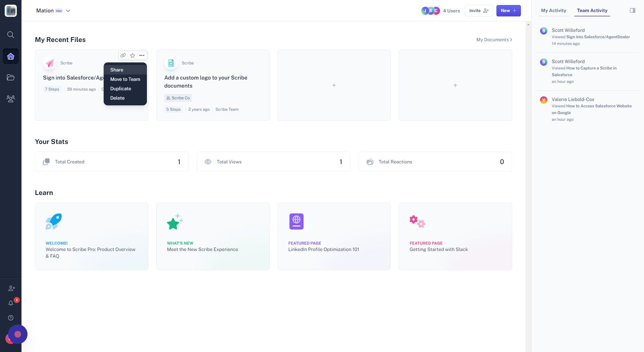Go to Home via sidebar house icon
Viewport: 644px width, 352px height.
pos(11,56)
